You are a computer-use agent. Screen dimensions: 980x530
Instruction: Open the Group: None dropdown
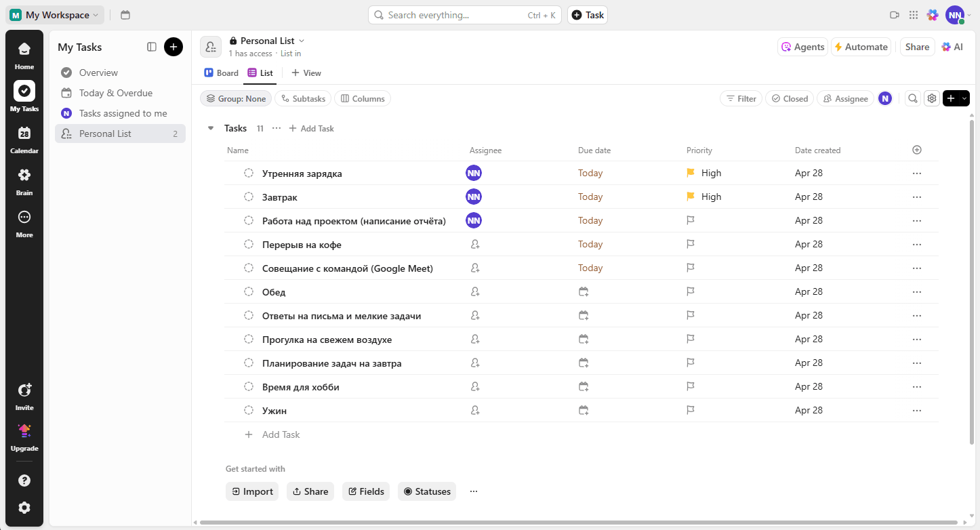pyautogui.click(x=236, y=98)
